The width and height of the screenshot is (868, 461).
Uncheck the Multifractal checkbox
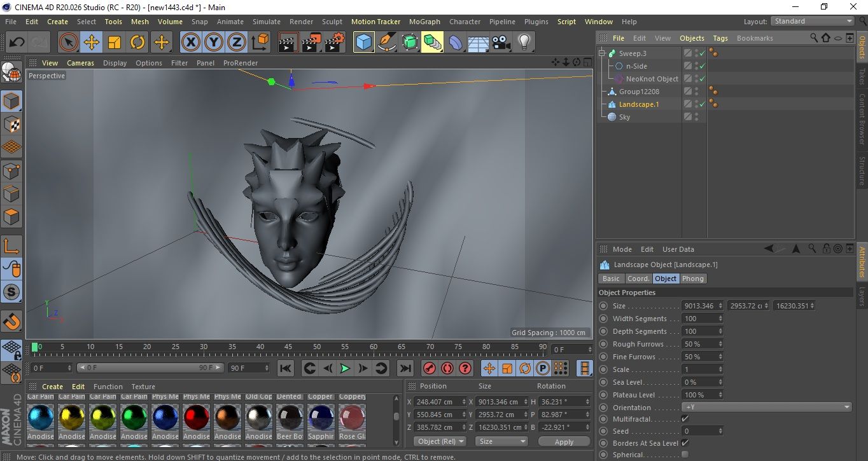coord(685,419)
